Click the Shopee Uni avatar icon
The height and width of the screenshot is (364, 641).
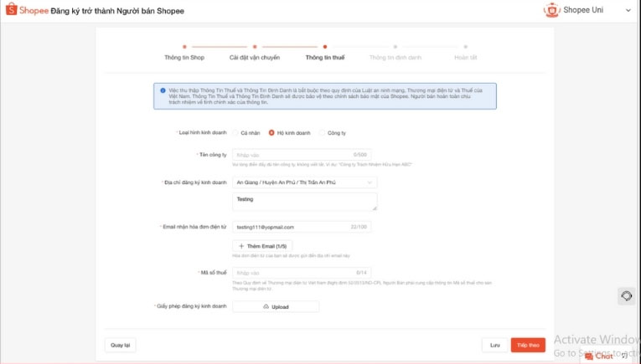551,10
